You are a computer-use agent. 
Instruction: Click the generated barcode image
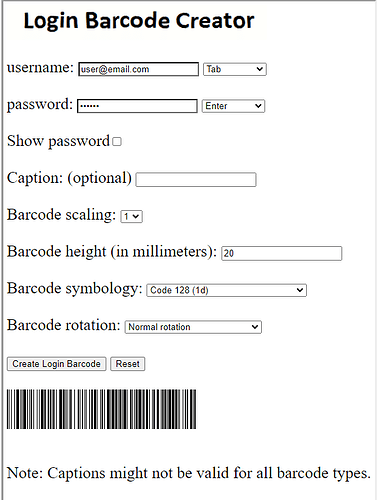101,409
